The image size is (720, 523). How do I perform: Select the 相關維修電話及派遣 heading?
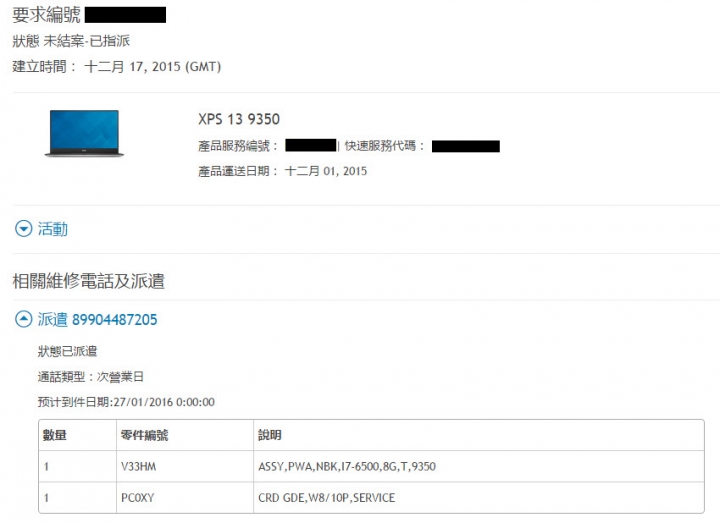tap(89, 281)
